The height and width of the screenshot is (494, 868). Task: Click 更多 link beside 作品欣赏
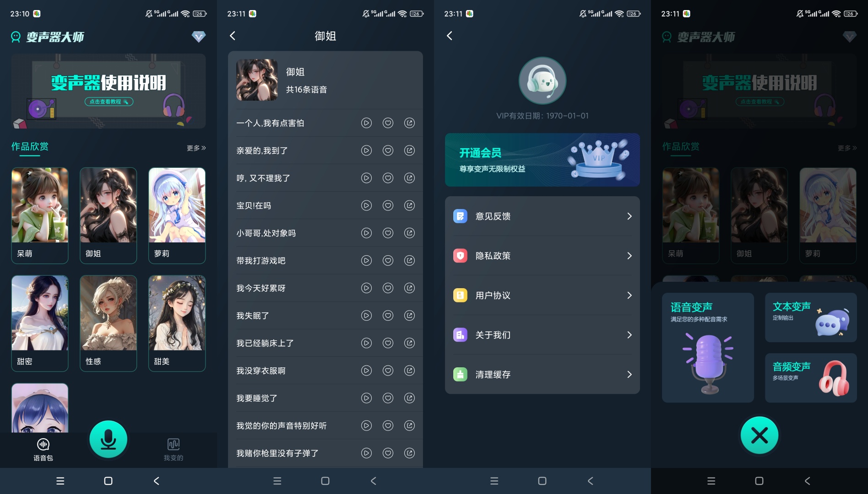[196, 148]
